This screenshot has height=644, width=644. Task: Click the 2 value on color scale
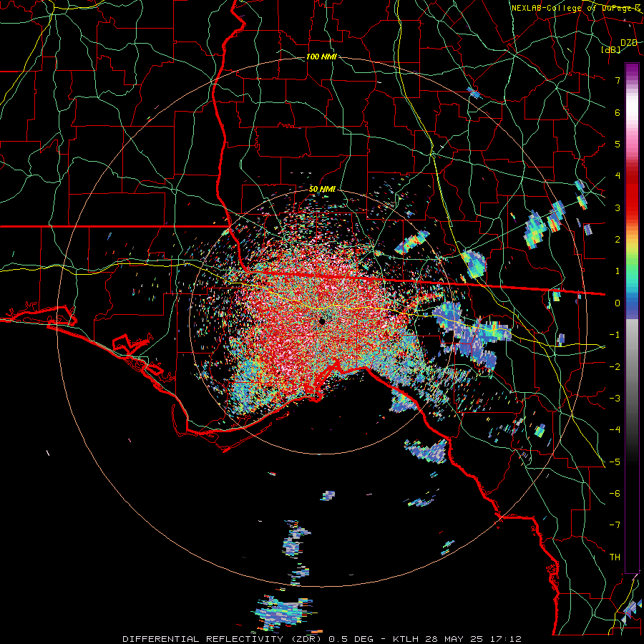click(618, 240)
